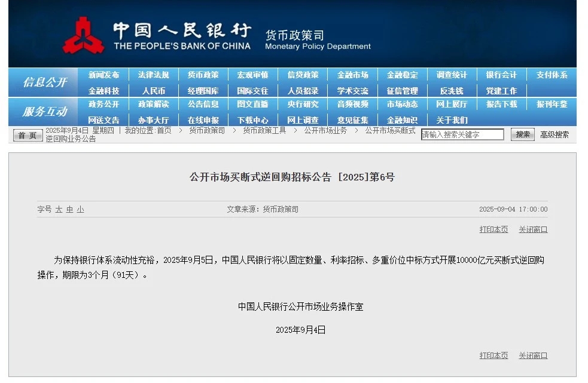The width and height of the screenshot is (588, 383).
Task: Follow the 公开市场买断式逆回购业务公告 breadcrumb link
Action: tap(391, 130)
